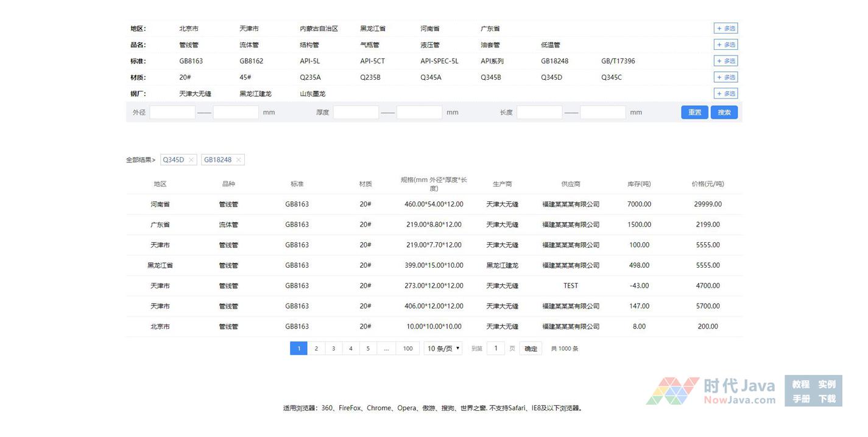Viewport: 868px width, 437px height.
Task: Jump to last page 100
Action: pyautogui.click(x=408, y=349)
